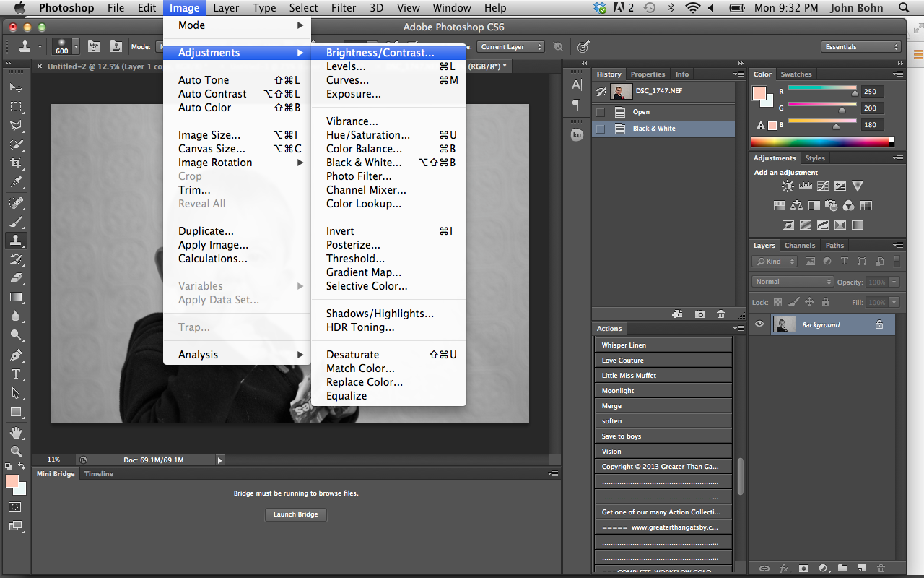The image size is (924, 578).
Task: Select the Rectangular Marquee tool
Action: point(16,106)
